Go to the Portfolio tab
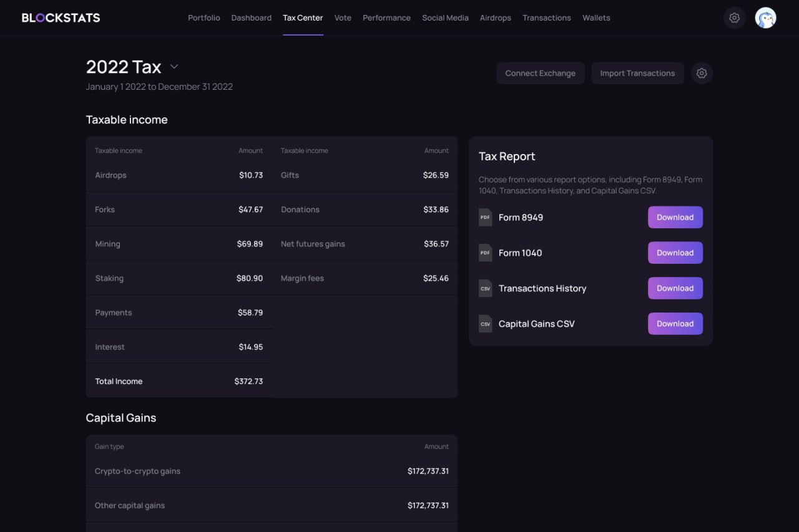The width and height of the screenshot is (799, 532). [204, 17]
